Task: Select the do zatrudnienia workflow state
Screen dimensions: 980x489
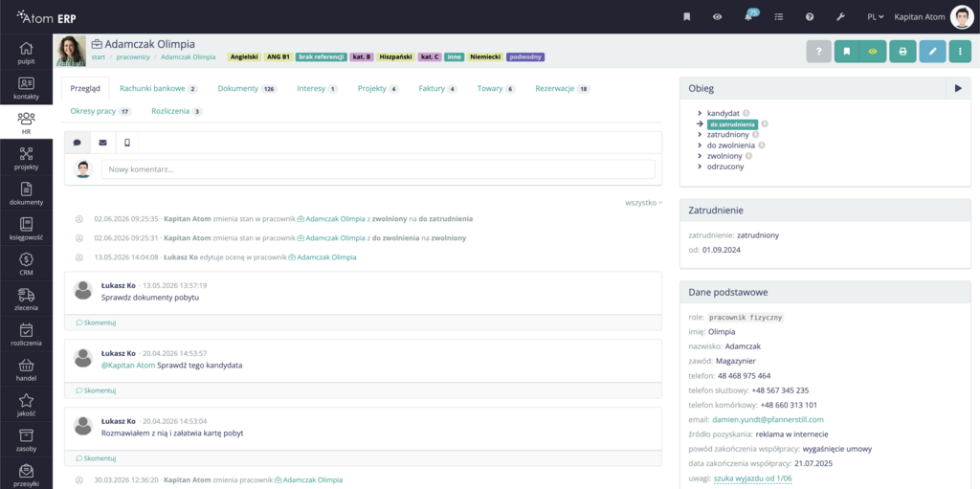Action: click(x=732, y=123)
